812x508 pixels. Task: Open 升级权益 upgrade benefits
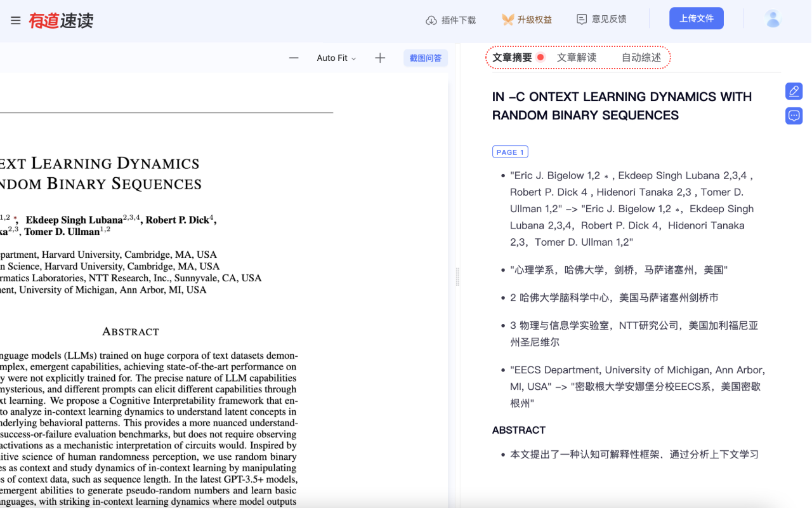pyautogui.click(x=526, y=19)
